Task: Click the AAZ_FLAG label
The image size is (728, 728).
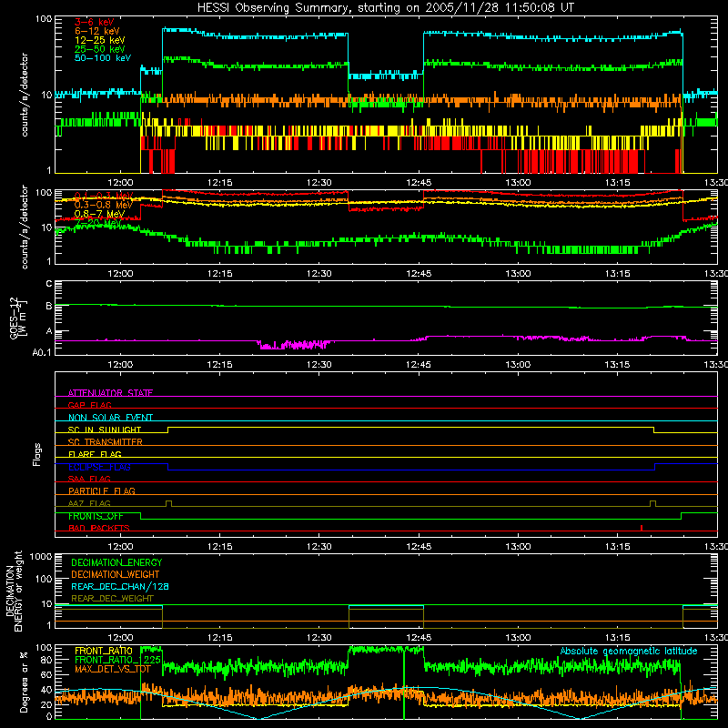Action: 89,503
